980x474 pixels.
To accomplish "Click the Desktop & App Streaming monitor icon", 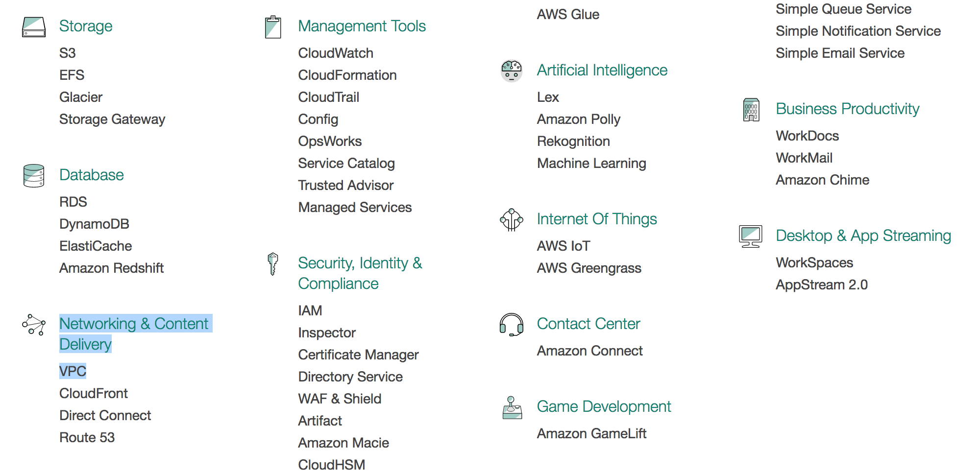I will 751,237.
